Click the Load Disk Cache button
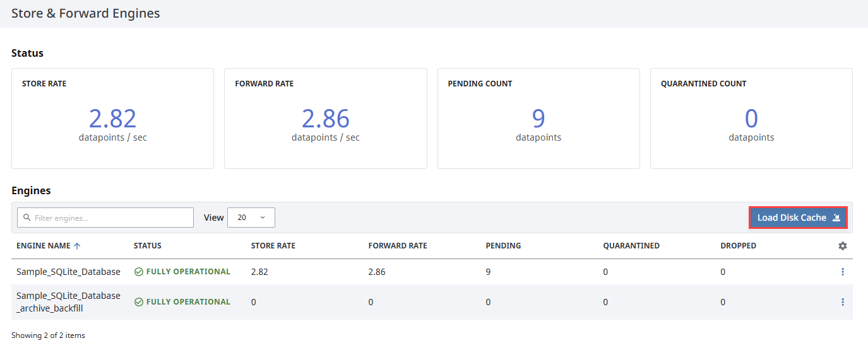The height and width of the screenshot is (355, 868). [x=798, y=218]
